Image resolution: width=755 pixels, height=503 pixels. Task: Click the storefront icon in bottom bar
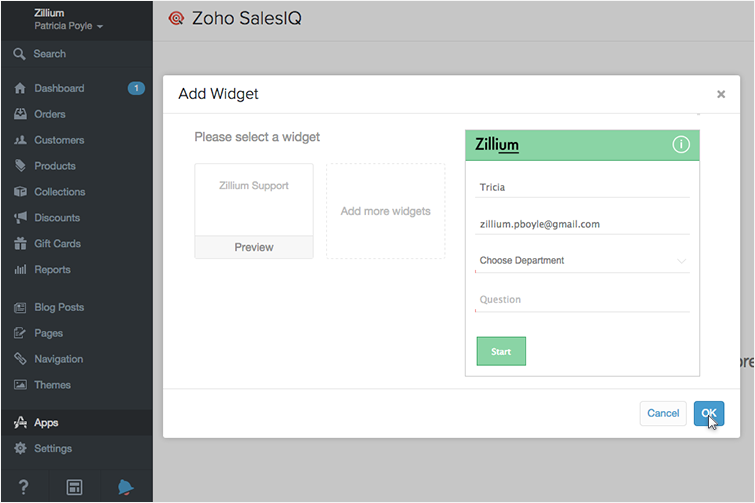74,487
